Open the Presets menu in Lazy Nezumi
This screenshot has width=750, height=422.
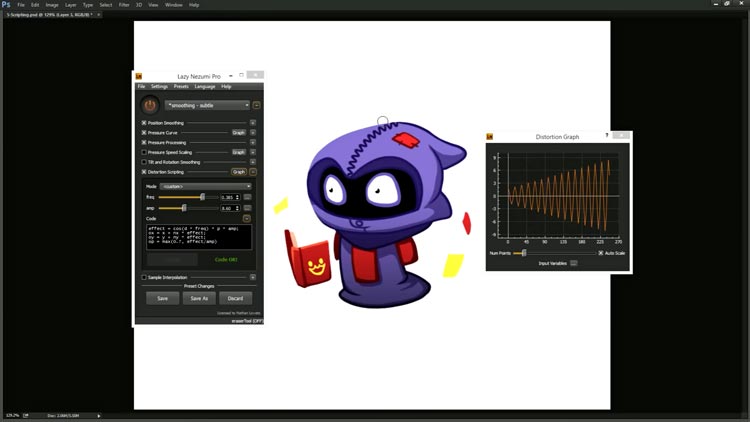coord(181,87)
